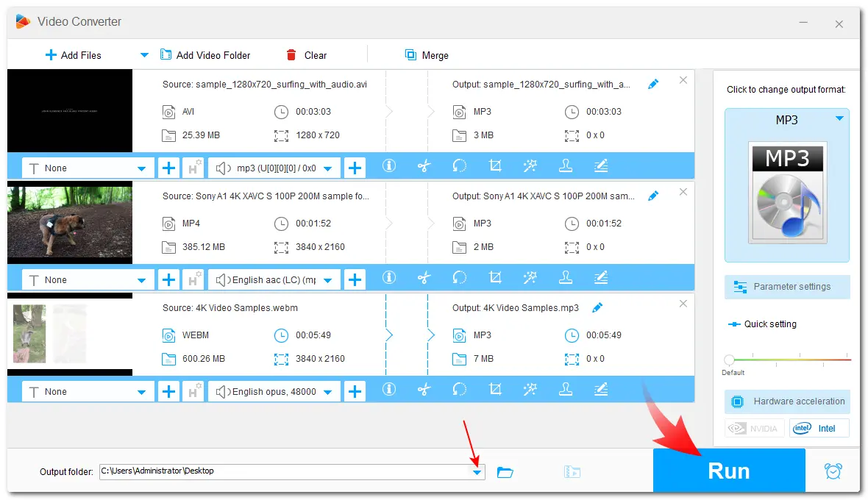Select Sony A1 dog video thumbnail

tap(70, 222)
